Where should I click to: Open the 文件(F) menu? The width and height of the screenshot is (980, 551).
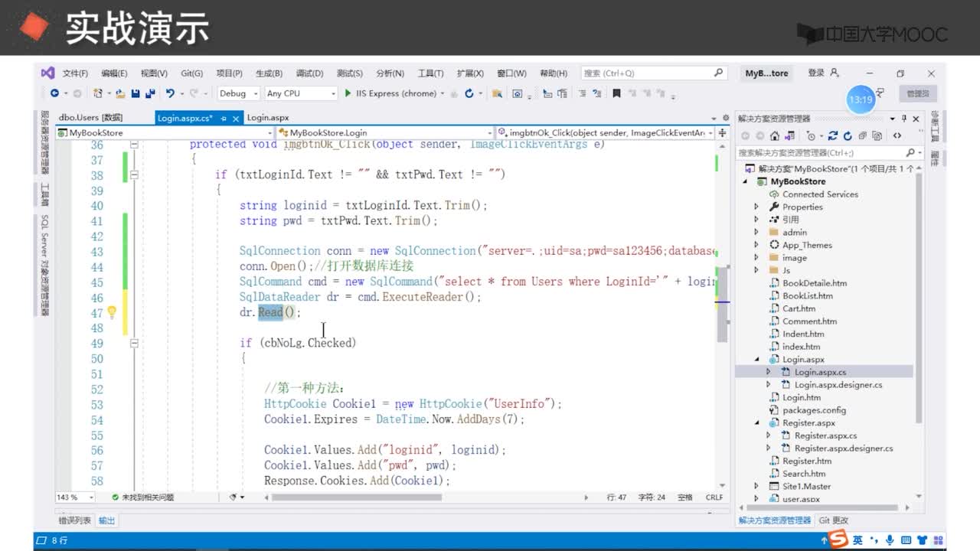click(75, 73)
